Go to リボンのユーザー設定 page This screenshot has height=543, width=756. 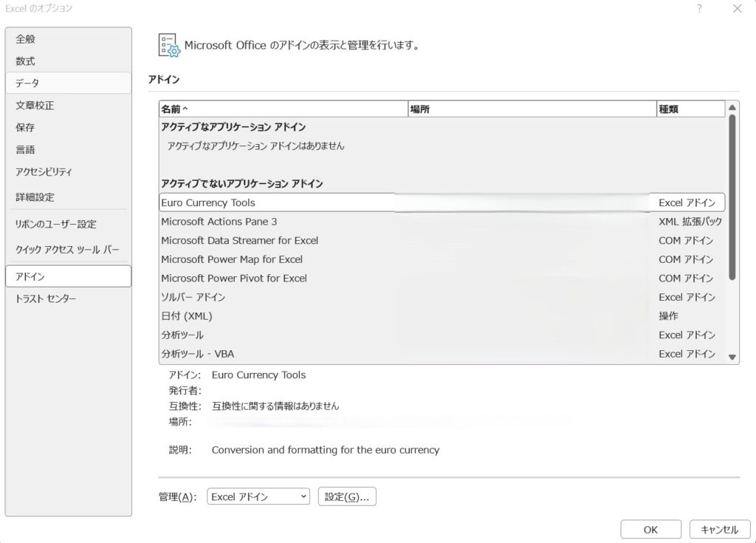click(56, 224)
